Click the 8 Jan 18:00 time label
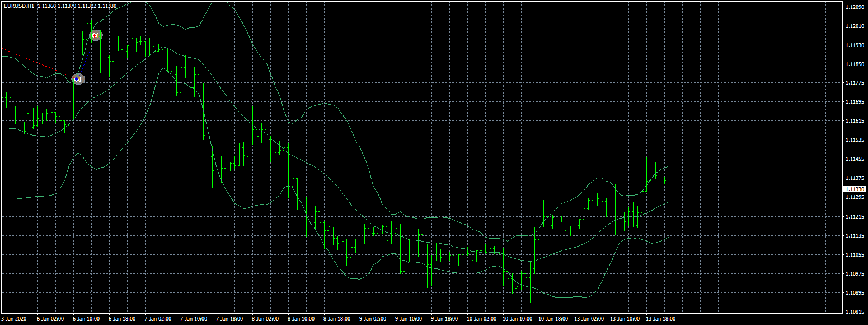Image resolution: width=868 pixels, height=325 pixels. point(337,318)
